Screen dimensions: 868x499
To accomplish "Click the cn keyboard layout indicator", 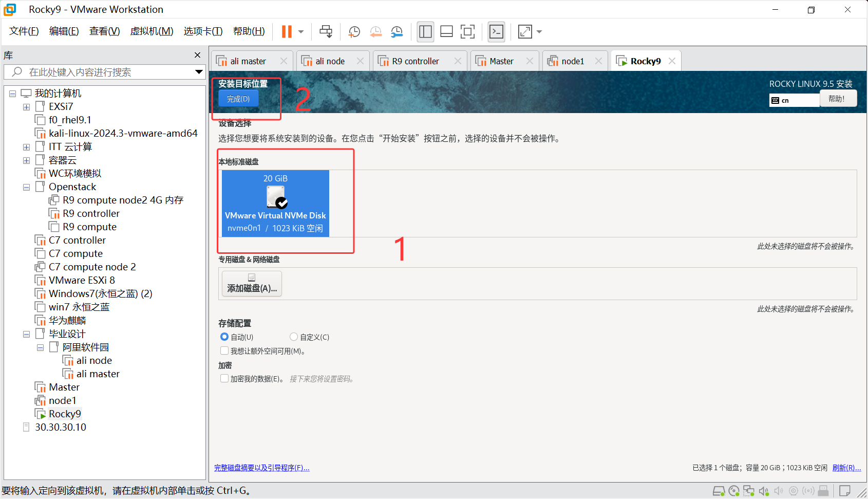I will click(x=794, y=100).
